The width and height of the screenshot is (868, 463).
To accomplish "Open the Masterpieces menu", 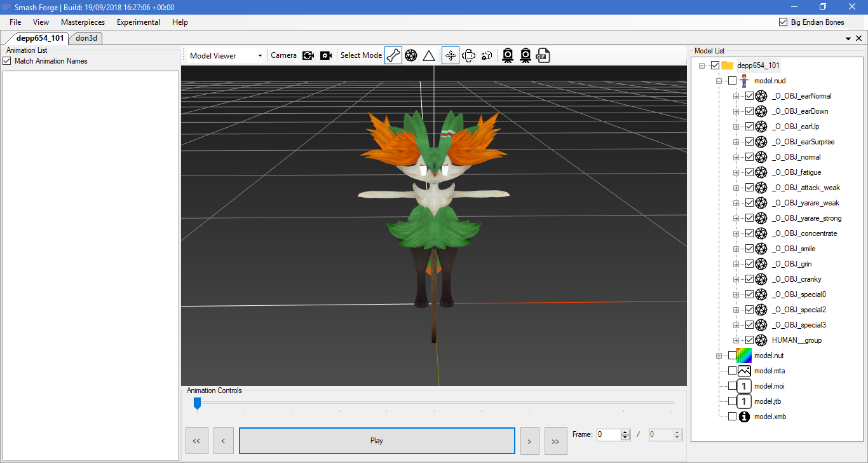I will point(83,22).
